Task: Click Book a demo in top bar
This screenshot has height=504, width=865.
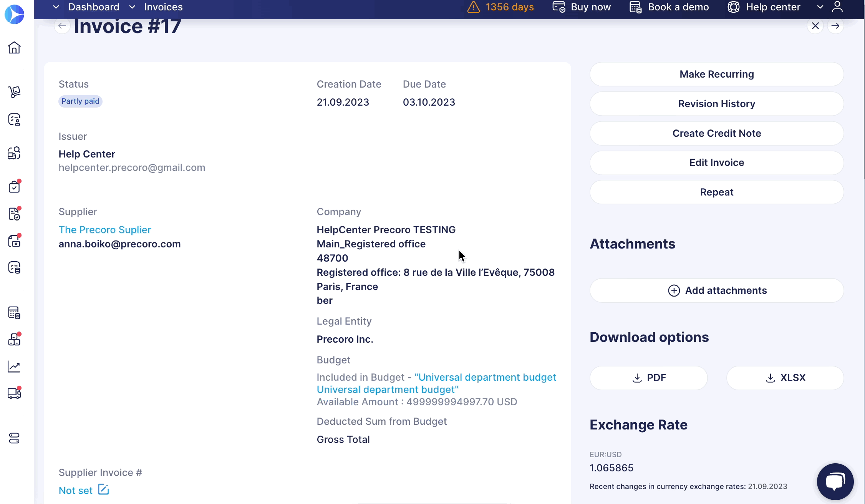Action: pos(669,7)
